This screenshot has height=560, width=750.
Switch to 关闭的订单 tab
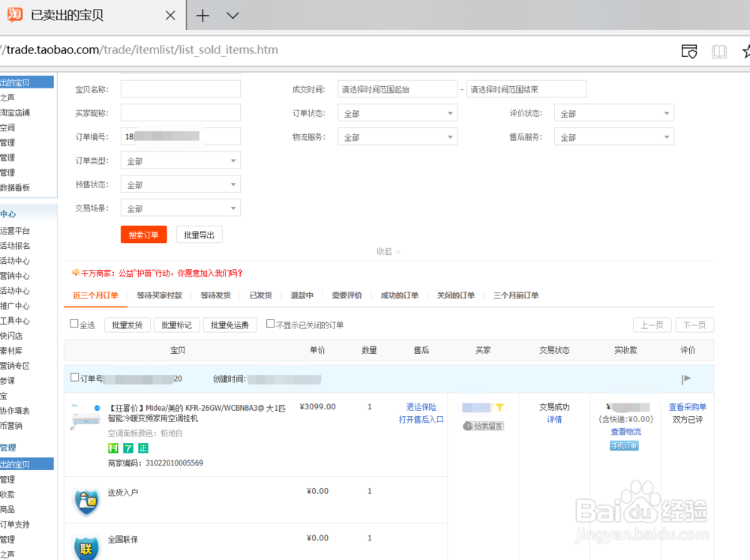(456, 295)
